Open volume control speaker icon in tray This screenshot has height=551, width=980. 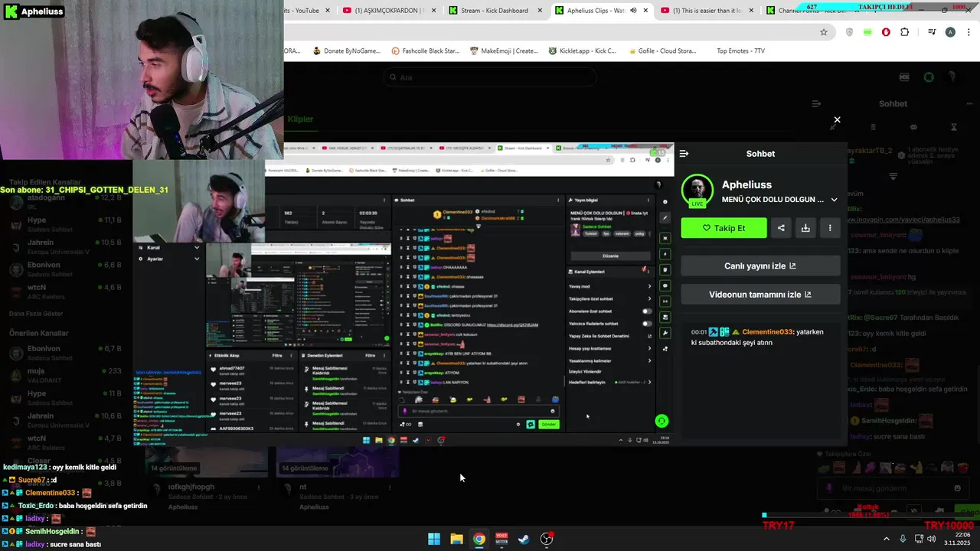pos(931,539)
